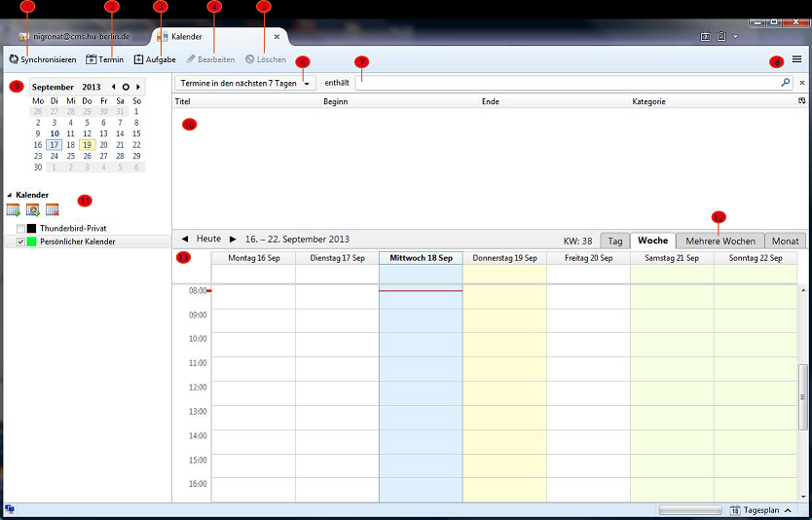Switch to the Monat view tab
This screenshot has width=812, height=520.
pyautogui.click(x=785, y=241)
